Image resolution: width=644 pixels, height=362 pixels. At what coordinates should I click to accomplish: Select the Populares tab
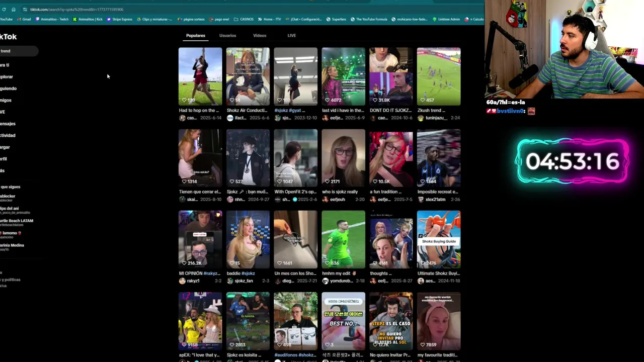[x=195, y=36]
